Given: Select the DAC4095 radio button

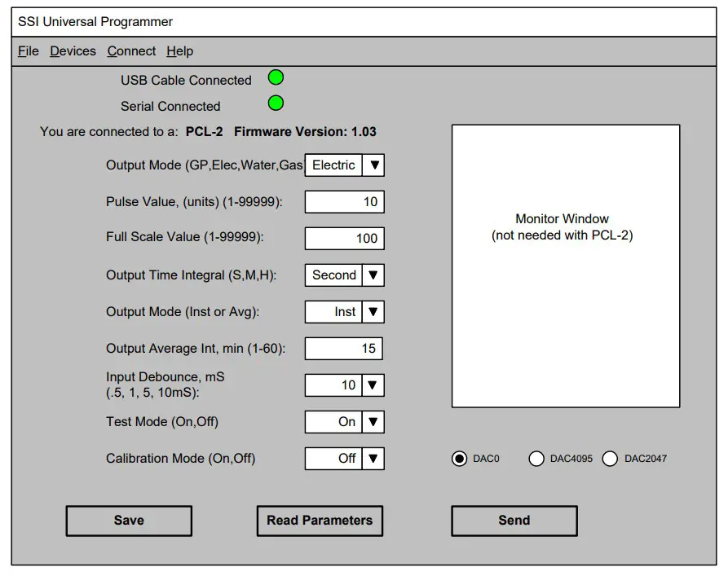Looking at the screenshot, I should [536, 459].
